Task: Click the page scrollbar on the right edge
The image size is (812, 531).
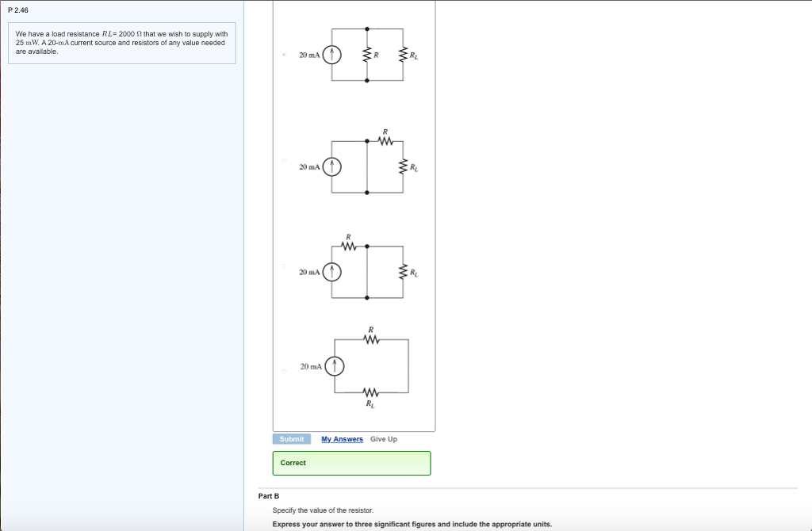Action: [808, 265]
